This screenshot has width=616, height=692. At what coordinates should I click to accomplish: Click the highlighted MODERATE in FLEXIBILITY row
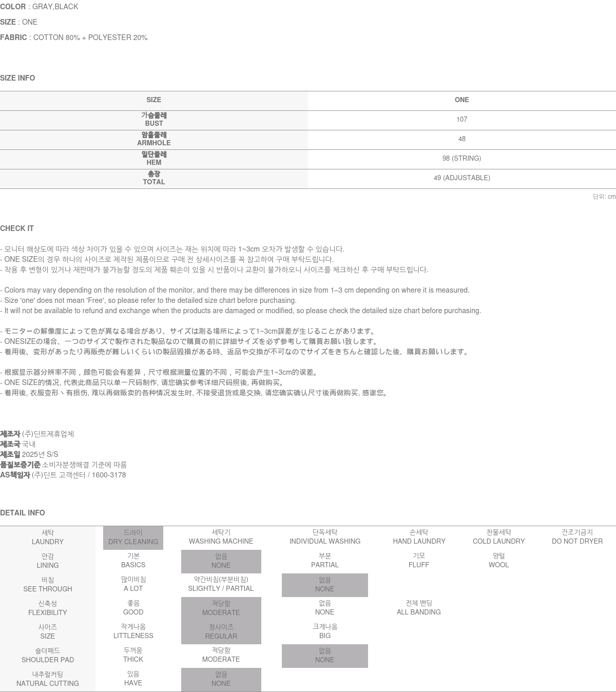click(x=221, y=609)
